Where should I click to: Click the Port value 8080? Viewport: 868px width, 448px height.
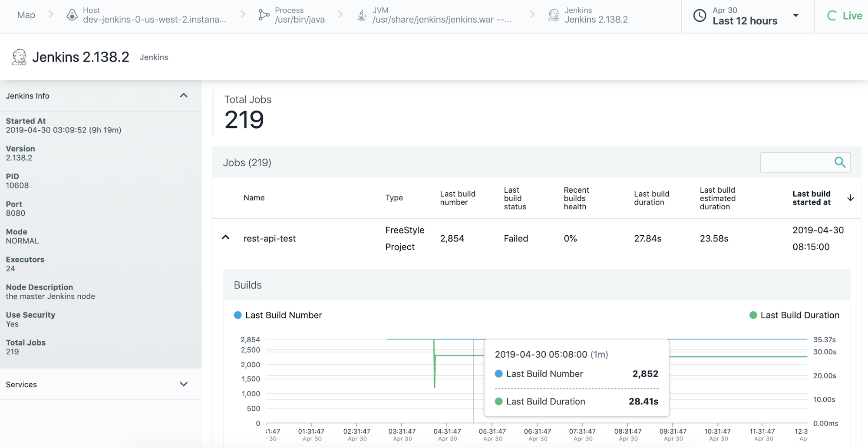[16, 213]
